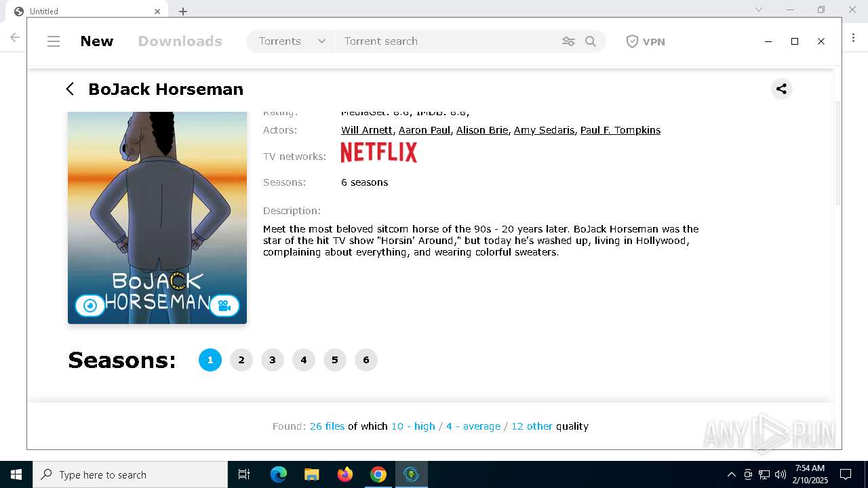
Task: Mark as watched with eye icon on poster
Action: point(90,306)
